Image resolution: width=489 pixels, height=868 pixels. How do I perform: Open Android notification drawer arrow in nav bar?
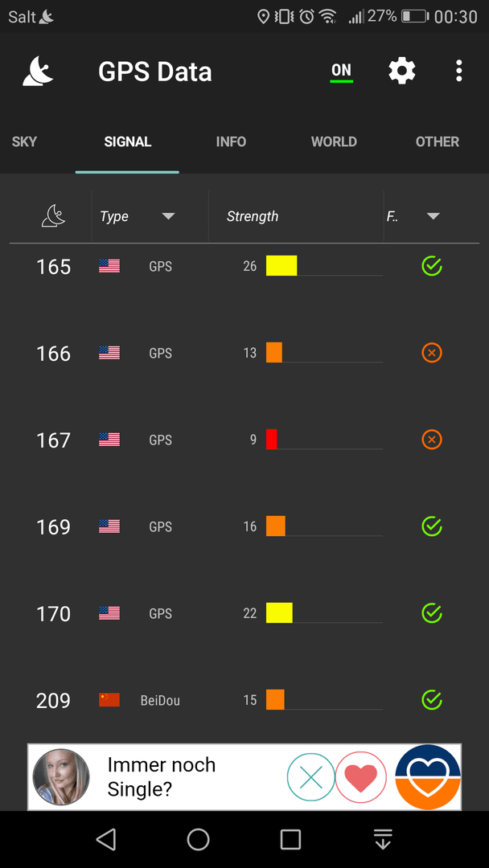coord(383,839)
